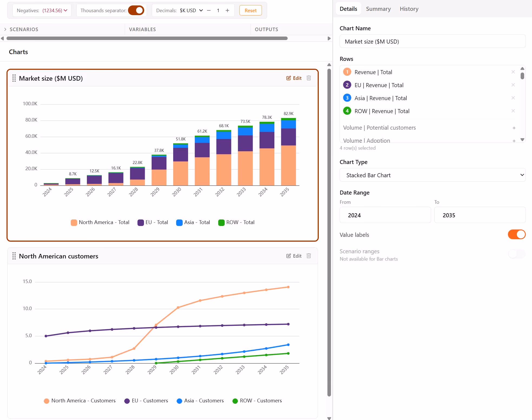Image resolution: width=532 pixels, height=420 pixels.
Task: Click the green number 4 badge
Action: pos(347,111)
